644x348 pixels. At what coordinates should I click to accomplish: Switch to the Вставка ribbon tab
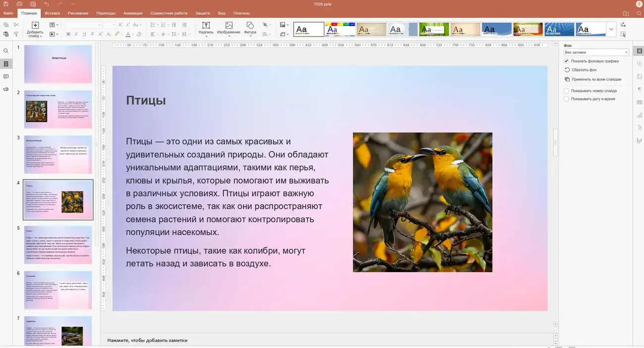coord(52,13)
